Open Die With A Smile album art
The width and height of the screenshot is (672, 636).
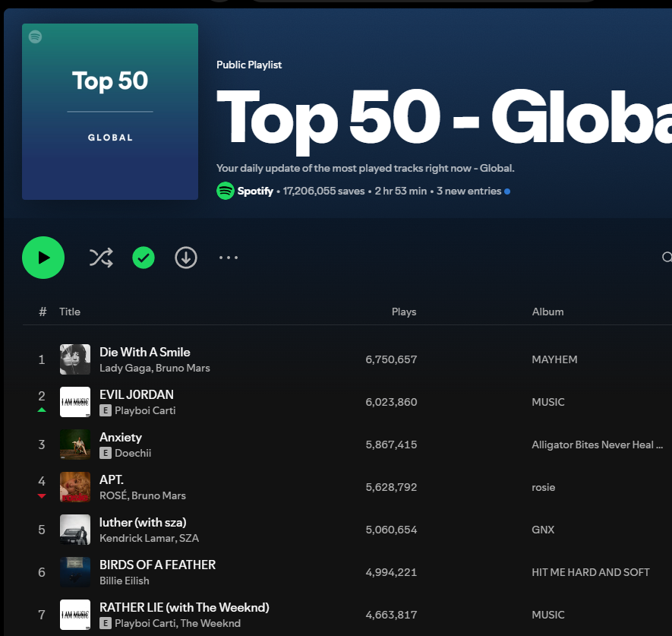[75, 359]
